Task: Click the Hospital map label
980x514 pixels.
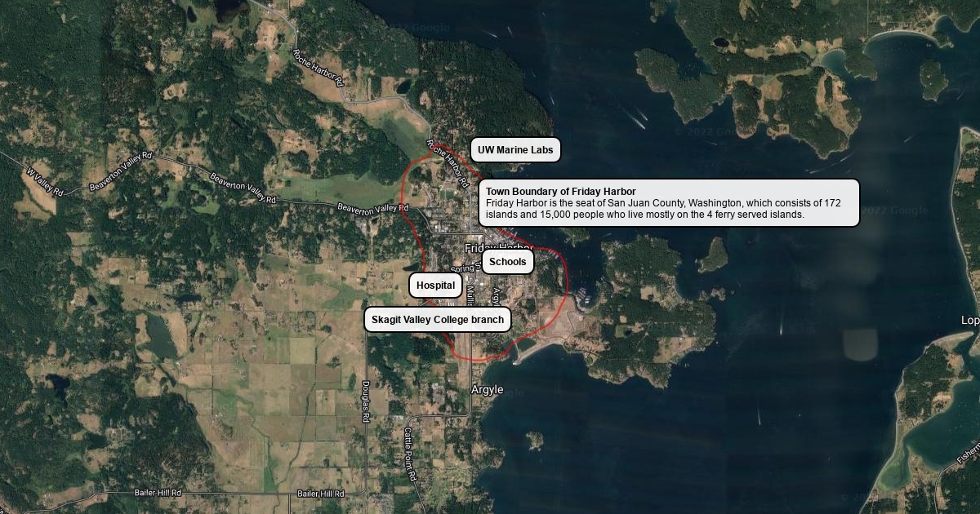Action: point(435,286)
